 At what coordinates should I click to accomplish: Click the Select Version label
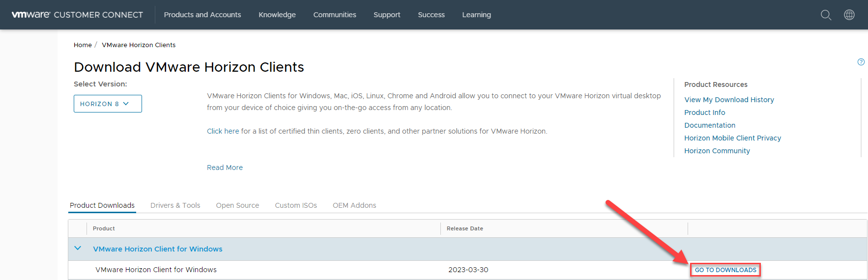coord(100,84)
